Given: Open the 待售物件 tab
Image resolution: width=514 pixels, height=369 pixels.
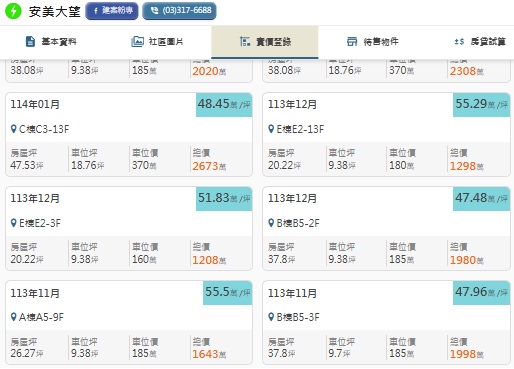Looking at the screenshot, I should point(372,42).
